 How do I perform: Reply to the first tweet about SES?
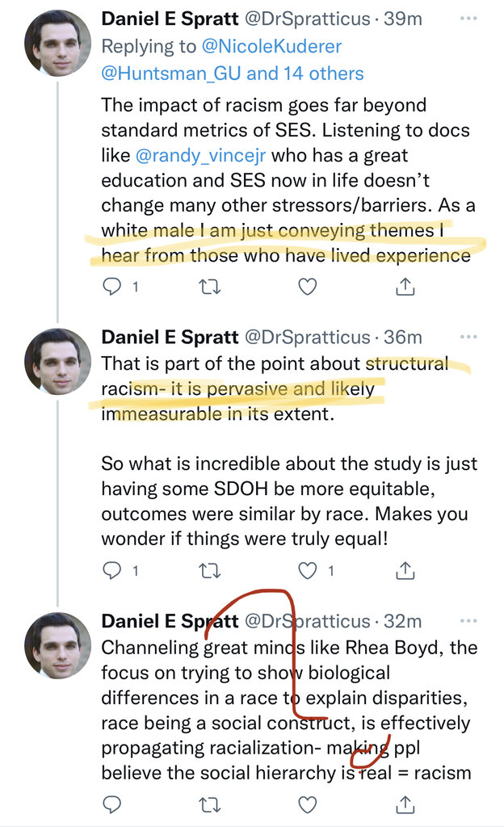(113, 286)
